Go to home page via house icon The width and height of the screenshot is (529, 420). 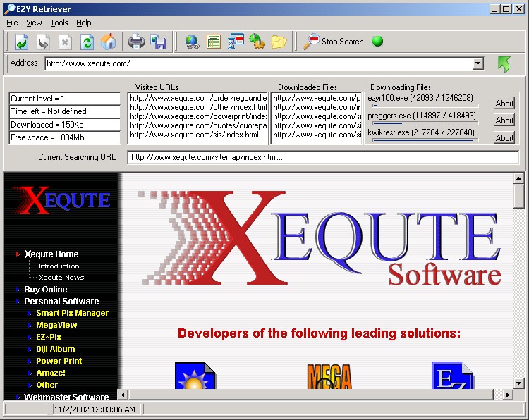(108, 42)
